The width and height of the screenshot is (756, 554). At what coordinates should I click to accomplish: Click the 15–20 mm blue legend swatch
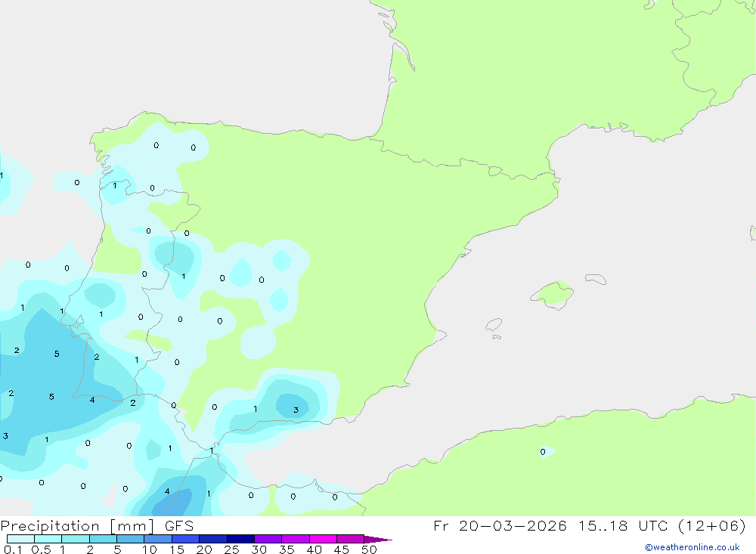tap(186, 539)
